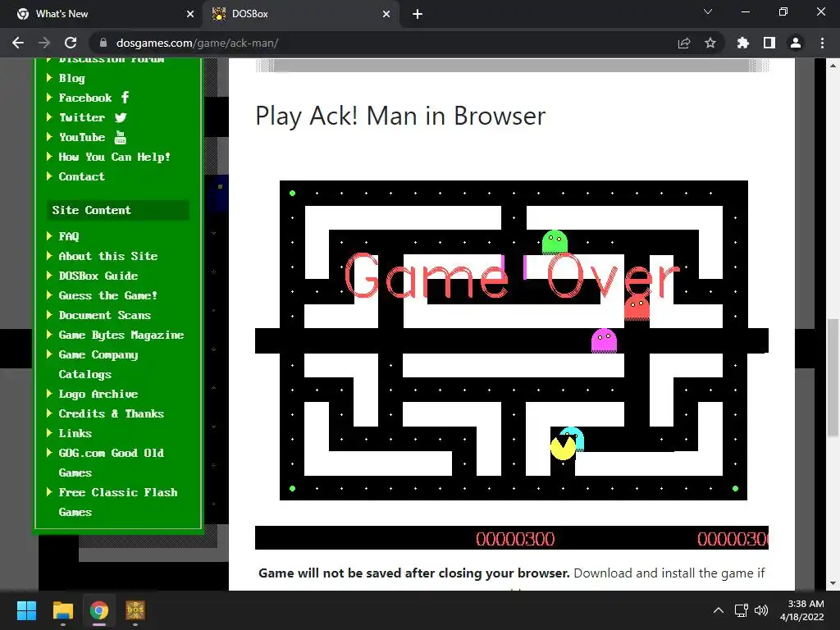Click the address bar URL
The height and width of the screenshot is (630, 840).
click(x=197, y=43)
